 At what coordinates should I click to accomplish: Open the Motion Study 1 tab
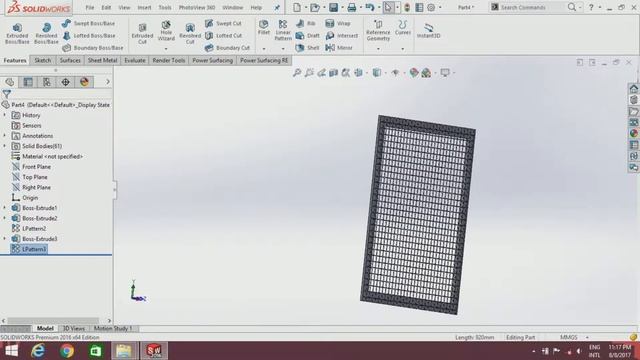[x=113, y=329]
